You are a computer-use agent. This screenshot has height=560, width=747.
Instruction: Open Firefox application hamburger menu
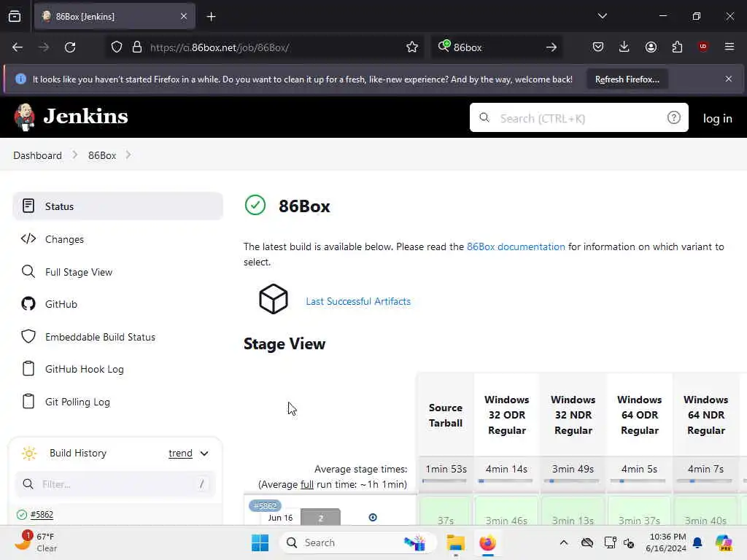(x=729, y=47)
